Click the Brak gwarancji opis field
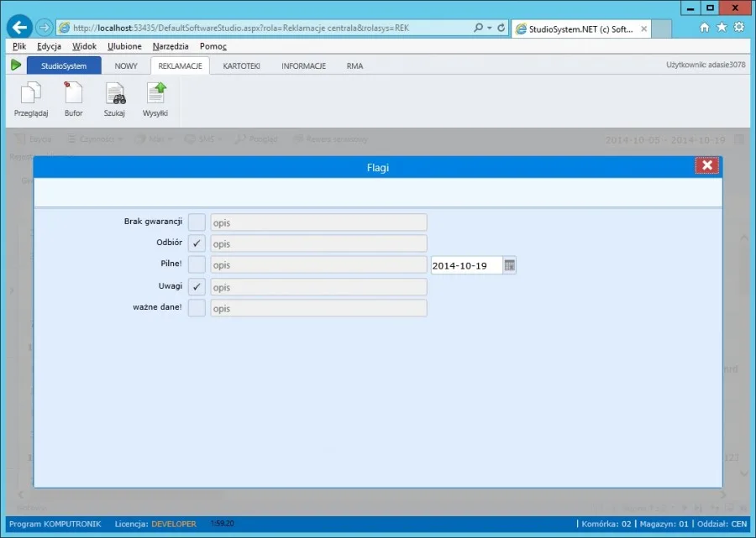The image size is (756, 538). [x=318, y=222]
